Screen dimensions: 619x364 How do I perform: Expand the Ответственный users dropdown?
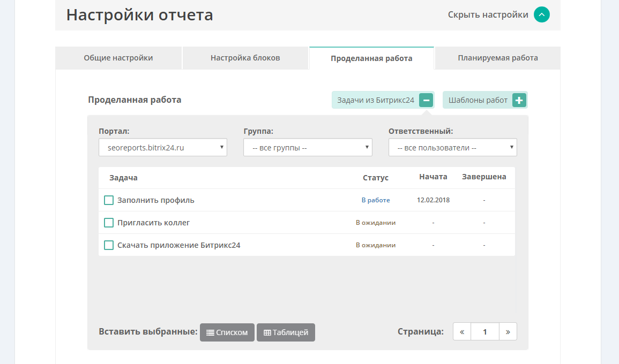pyautogui.click(x=452, y=148)
